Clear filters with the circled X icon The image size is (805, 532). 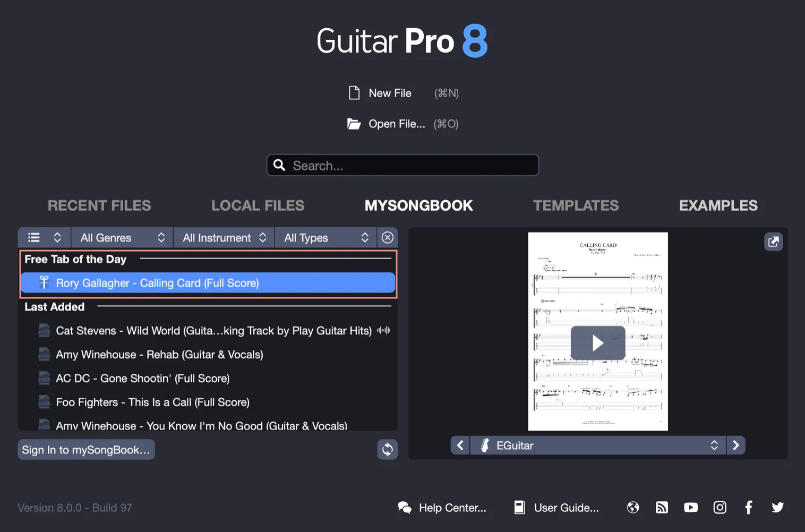click(x=388, y=237)
